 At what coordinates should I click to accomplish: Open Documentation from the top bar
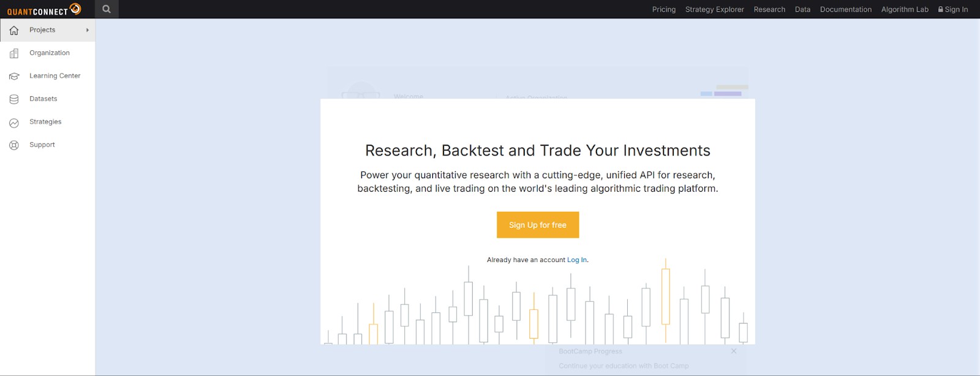click(x=845, y=9)
